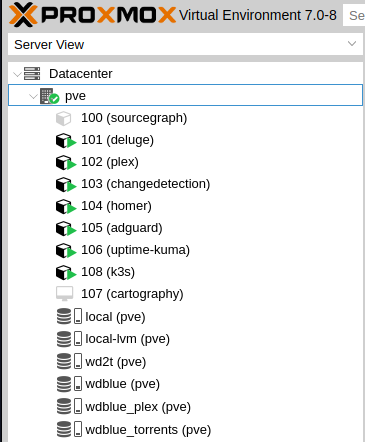Select wdblue (pve) storage
The height and width of the screenshot is (442, 365).
pyautogui.click(x=122, y=384)
